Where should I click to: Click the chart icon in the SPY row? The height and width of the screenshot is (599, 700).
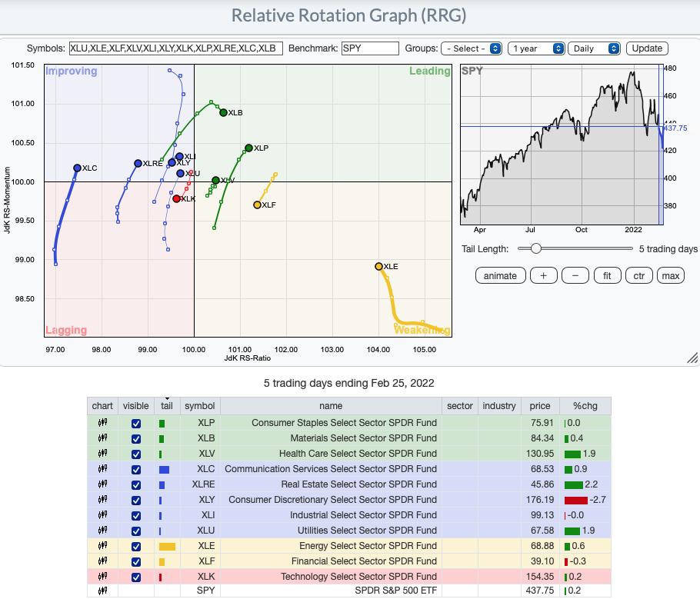click(102, 591)
